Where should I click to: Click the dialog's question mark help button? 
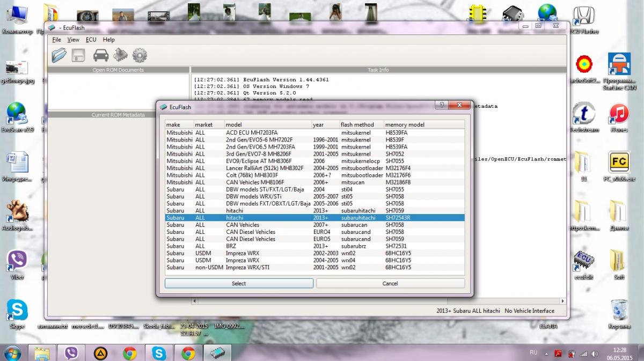pyautogui.click(x=441, y=106)
